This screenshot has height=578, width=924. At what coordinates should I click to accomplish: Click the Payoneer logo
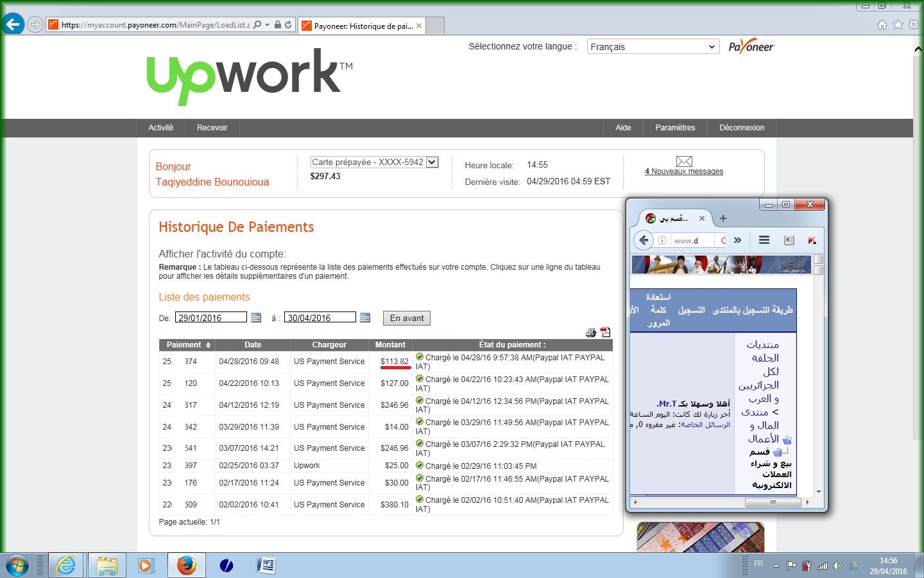(751, 47)
